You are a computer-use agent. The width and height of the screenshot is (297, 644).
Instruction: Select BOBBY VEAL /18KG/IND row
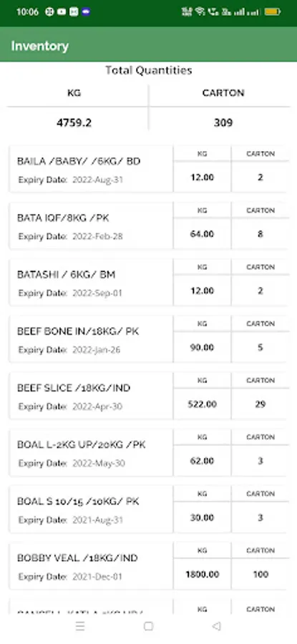coord(148,565)
